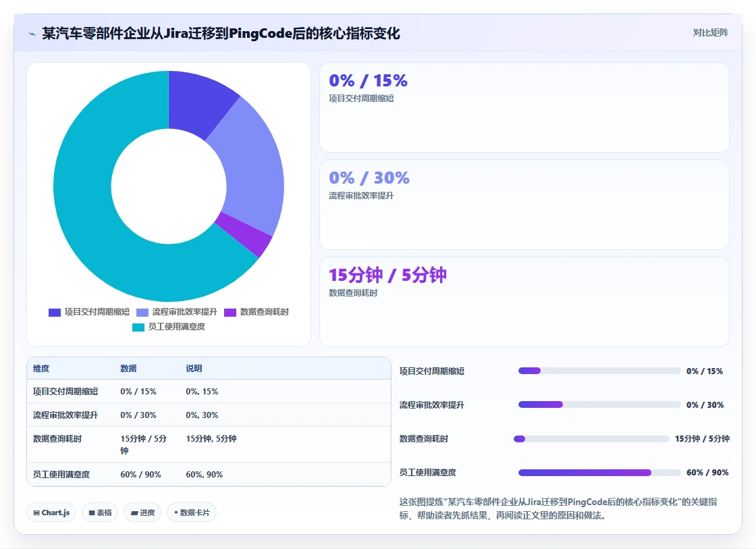Click the 项目交付周期缩短 progress bar
This screenshot has height=549, width=756.
(x=599, y=371)
